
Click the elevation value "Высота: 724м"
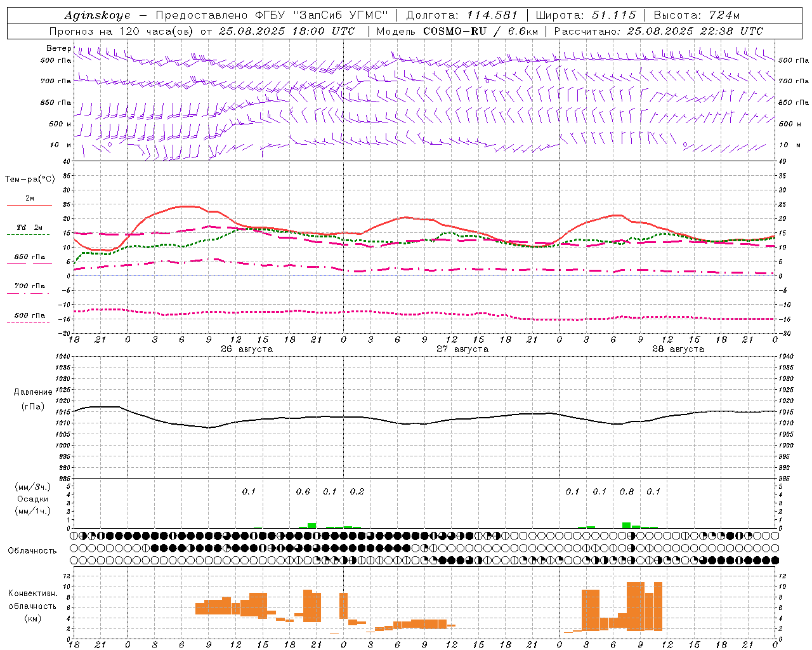click(x=697, y=15)
